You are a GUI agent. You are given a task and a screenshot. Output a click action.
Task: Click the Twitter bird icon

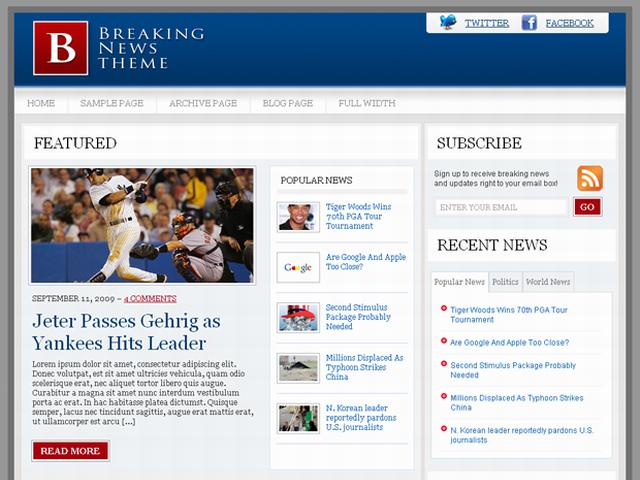(448, 22)
